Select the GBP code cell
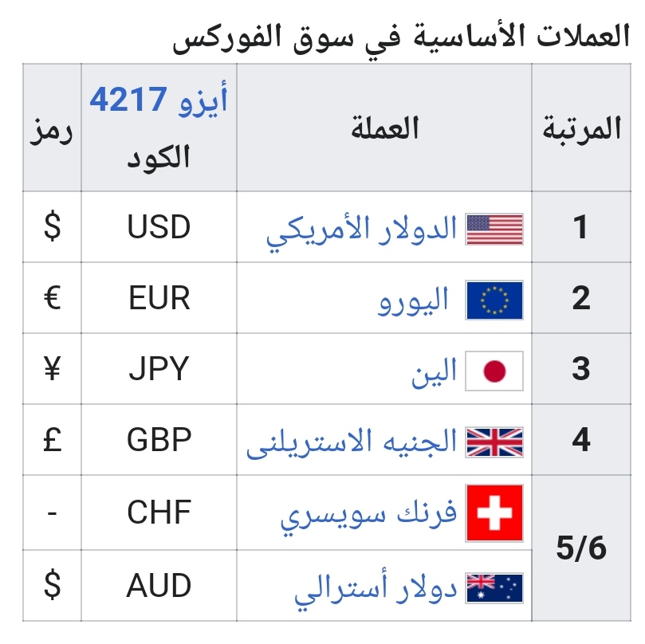Screen dimensions: 645x644 (159, 441)
